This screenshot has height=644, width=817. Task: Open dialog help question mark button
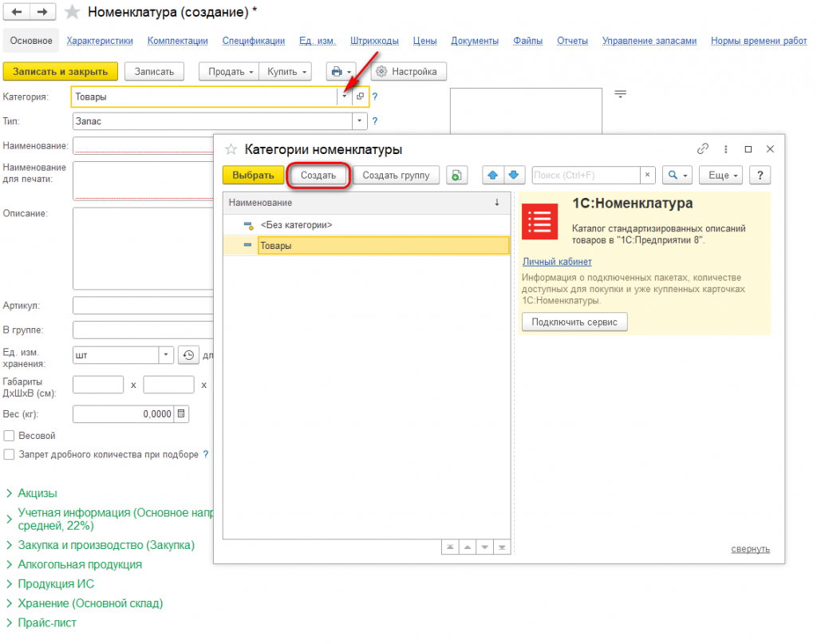pos(760,175)
